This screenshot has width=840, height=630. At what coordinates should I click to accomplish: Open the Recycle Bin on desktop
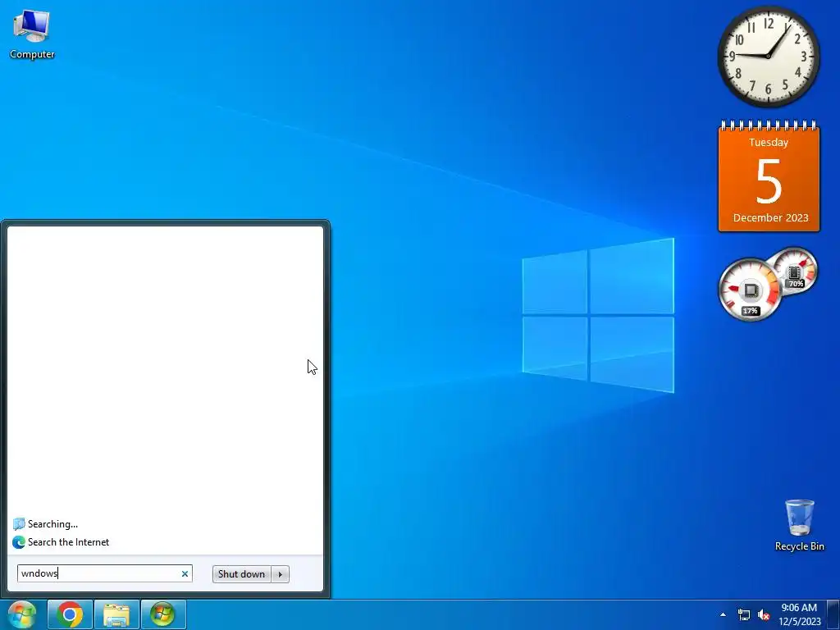799,524
